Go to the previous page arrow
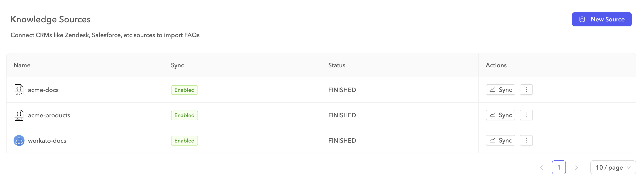The image size is (644, 191). point(541,168)
